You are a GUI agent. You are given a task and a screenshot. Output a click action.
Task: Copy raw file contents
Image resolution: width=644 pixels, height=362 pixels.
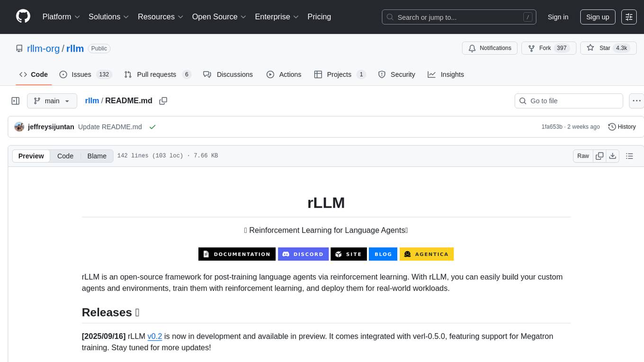[x=599, y=156]
